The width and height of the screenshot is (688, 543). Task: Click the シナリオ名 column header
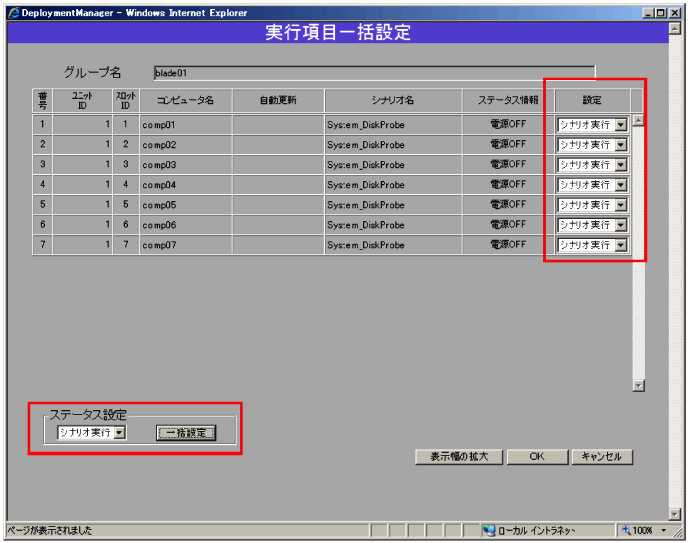(x=393, y=100)
